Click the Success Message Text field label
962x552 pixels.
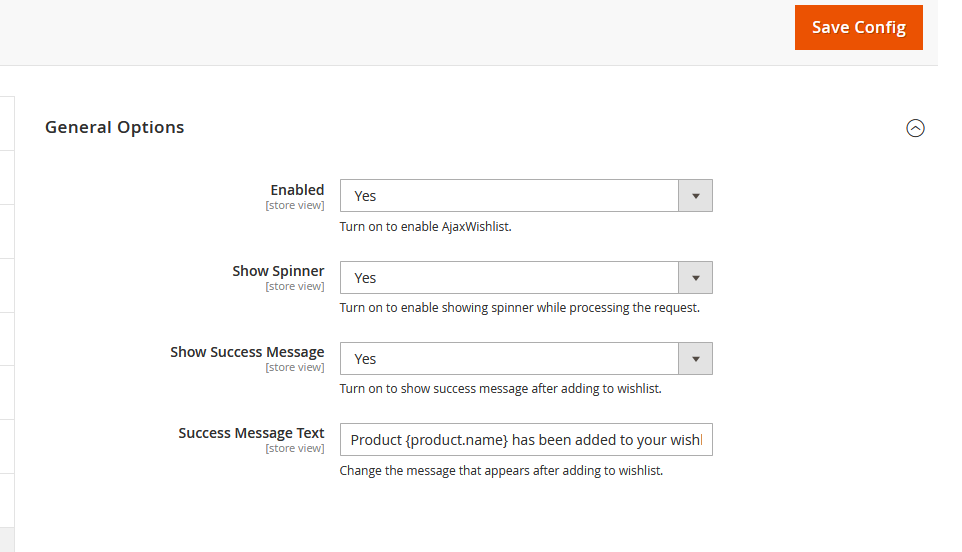pyautogui.click(x=252, y=433)
